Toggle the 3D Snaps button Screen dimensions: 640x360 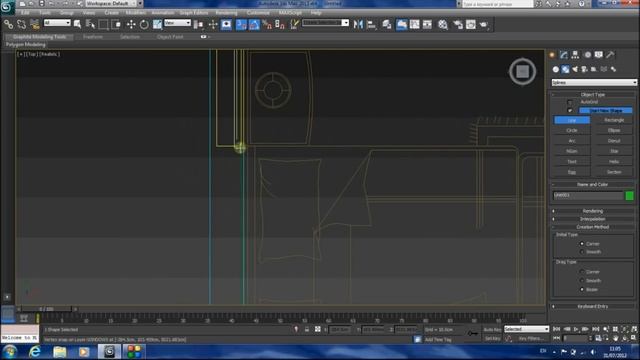241,24
